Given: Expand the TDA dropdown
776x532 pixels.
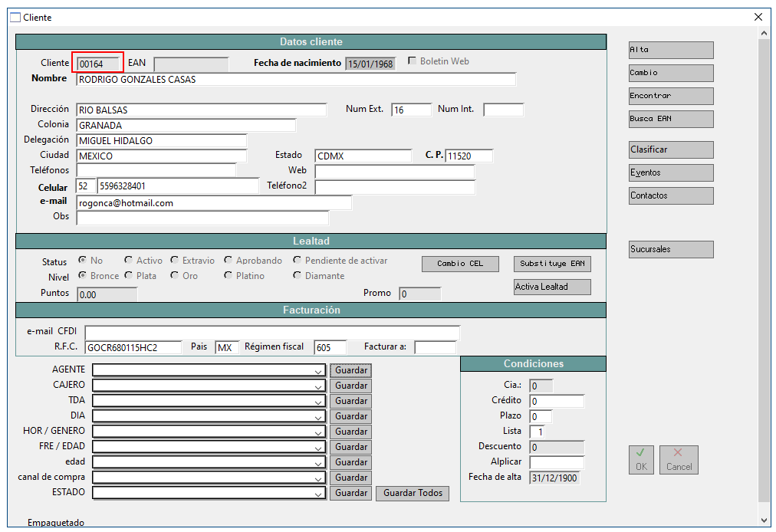Looking at the screenshot, I should tap(318, 402).
